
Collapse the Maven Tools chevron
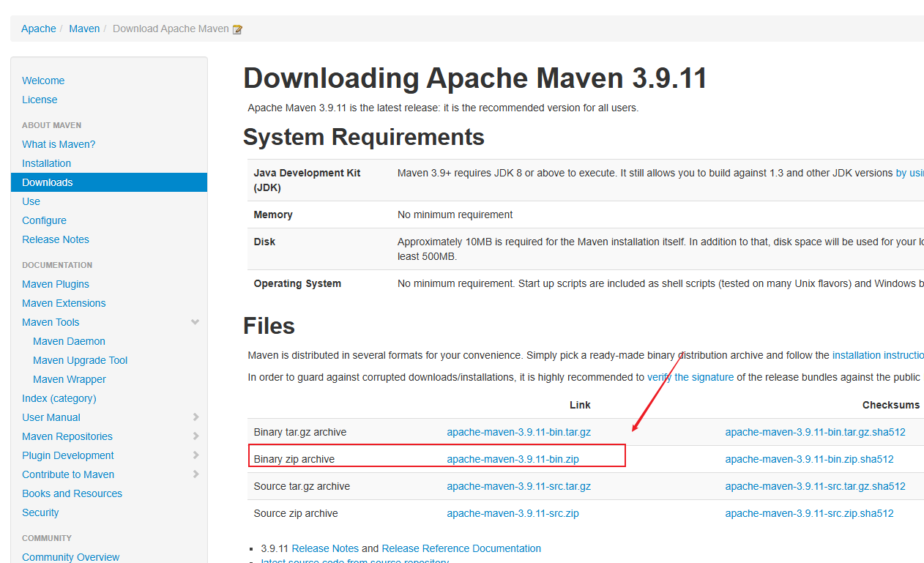click(x=195, y=322)
